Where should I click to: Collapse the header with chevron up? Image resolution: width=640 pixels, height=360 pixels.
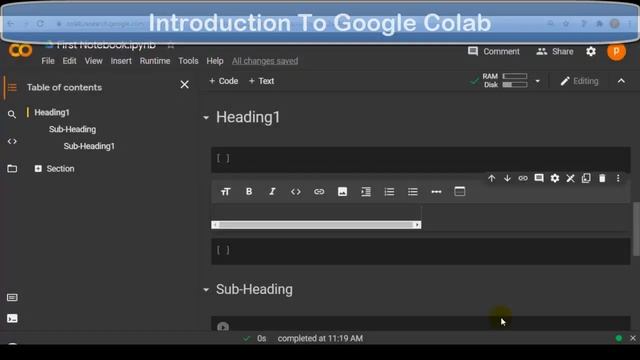pos(621,81)
